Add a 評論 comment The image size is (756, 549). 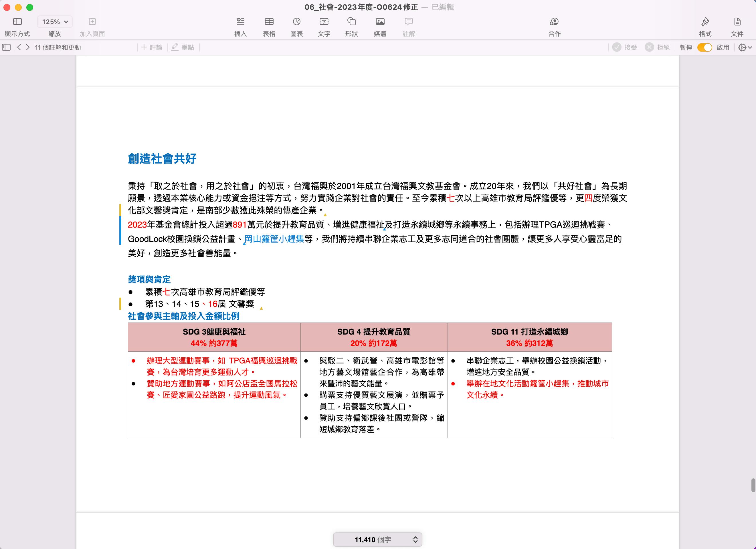[x=152, y=47]
